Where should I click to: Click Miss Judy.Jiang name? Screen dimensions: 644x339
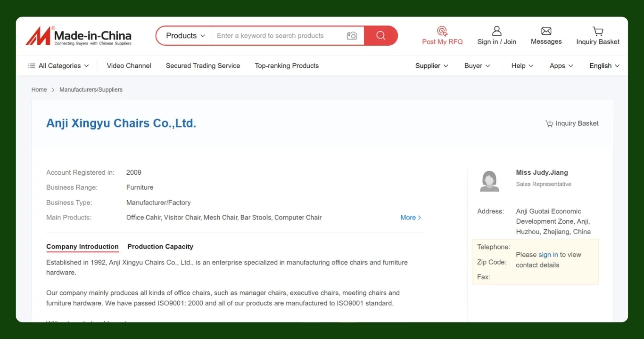point(542,173)
